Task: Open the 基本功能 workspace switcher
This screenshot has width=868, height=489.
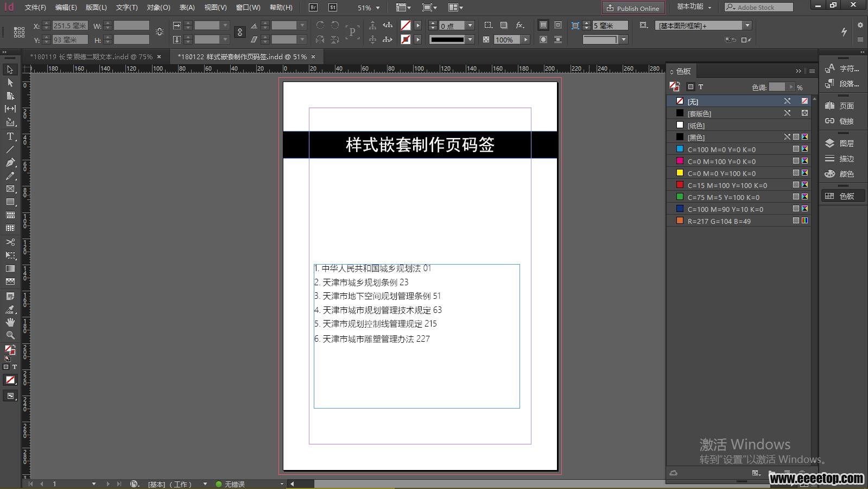Action: tap(694, 7)
